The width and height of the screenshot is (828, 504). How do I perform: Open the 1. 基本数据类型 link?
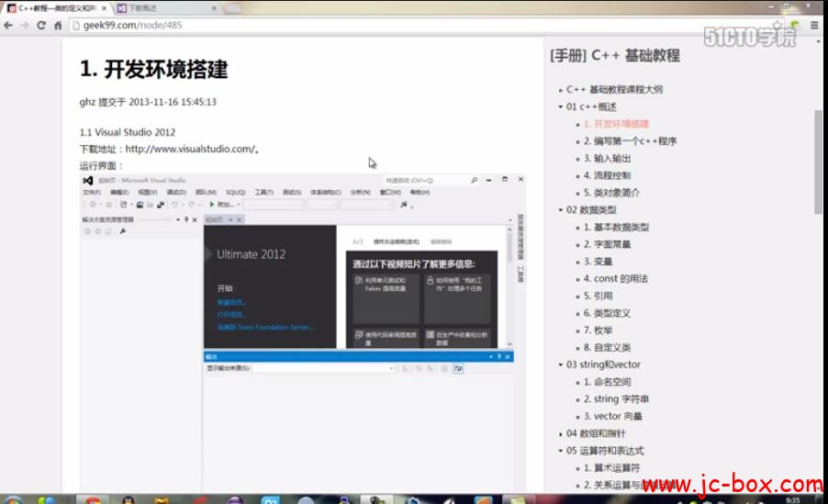click(616, 227)
